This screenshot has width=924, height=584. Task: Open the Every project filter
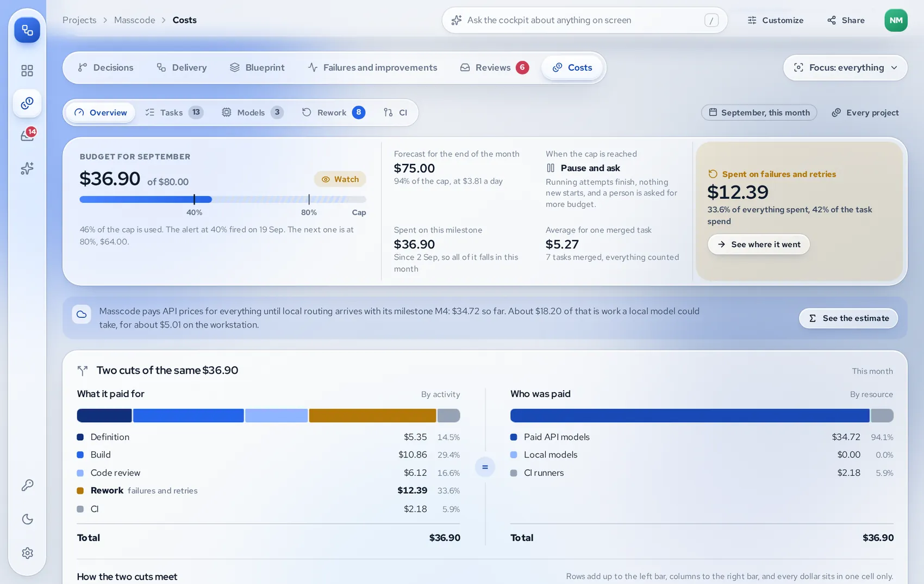click(865, 112)
